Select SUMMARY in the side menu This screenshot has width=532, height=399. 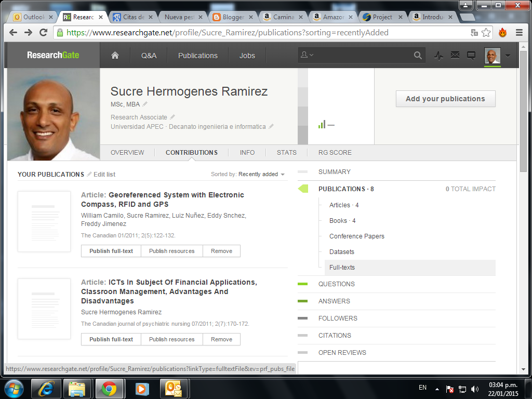pyautogui.click(x=334, y=171)
